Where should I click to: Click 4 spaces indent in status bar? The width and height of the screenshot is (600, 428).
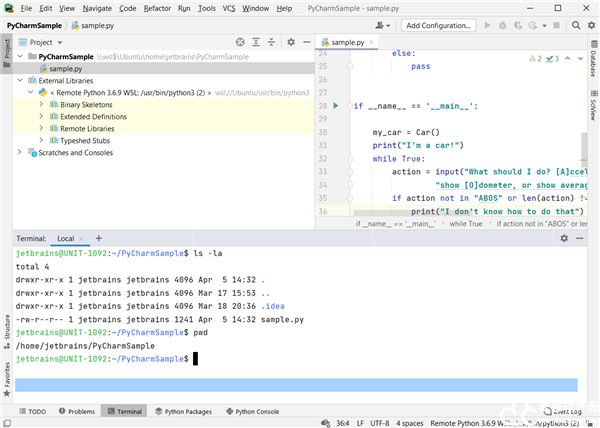[409, 423]
